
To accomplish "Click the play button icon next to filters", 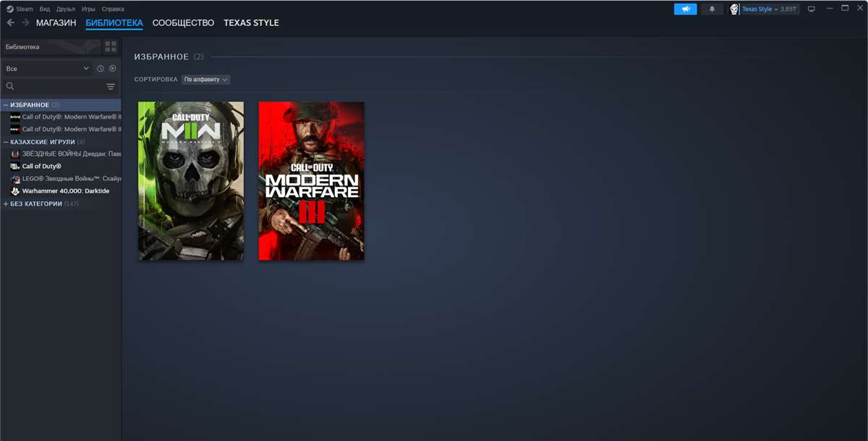I will tap(113, 68).
